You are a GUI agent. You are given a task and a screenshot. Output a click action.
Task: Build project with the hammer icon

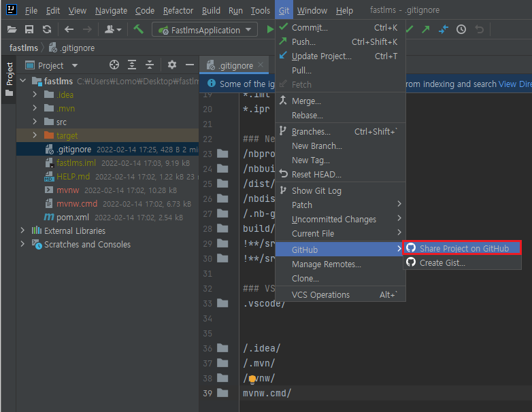pos(138,29)
